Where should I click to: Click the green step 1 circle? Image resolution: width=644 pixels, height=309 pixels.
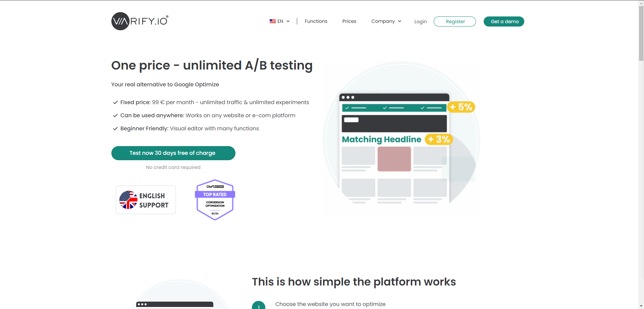258,305
